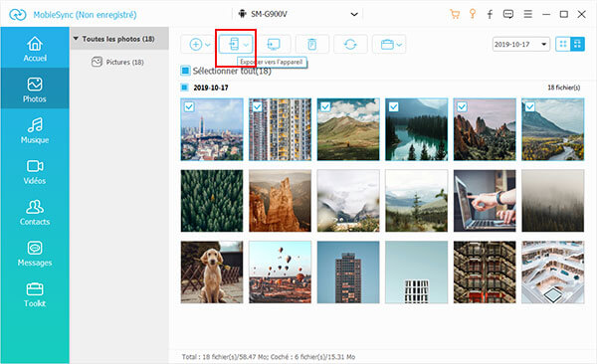The width and height of the screenshot is (597, 364).
Task: Click the refresh arrows toolbar icon
Action: point(350,44)
